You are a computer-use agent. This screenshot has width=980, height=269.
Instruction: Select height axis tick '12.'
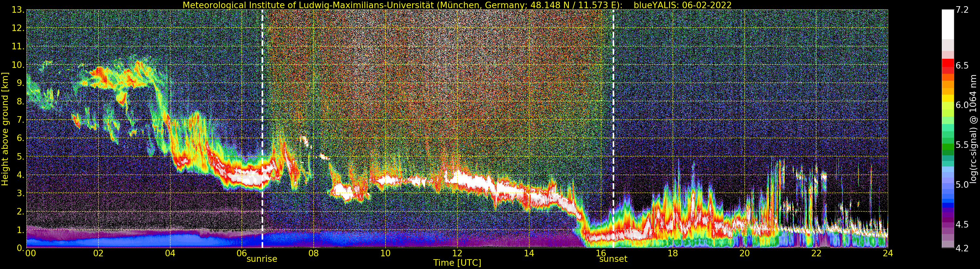18,28
